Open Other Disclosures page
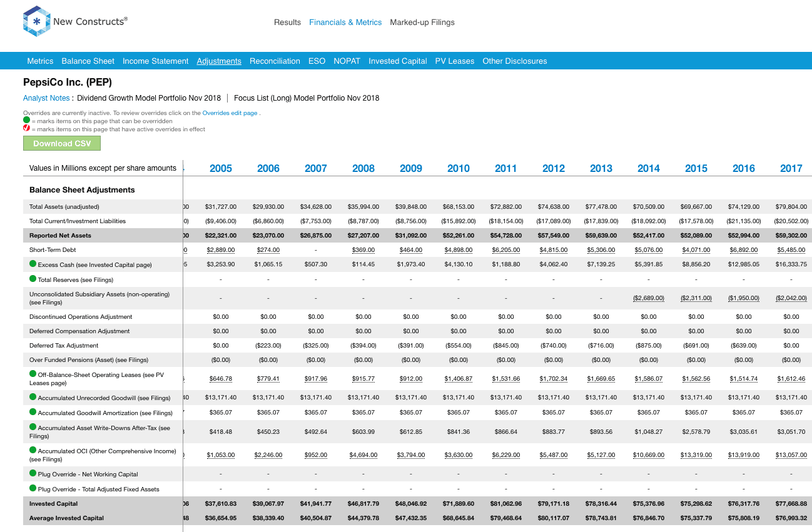The width and height of the screenshot is (812, 532). (x=515, y=61)
